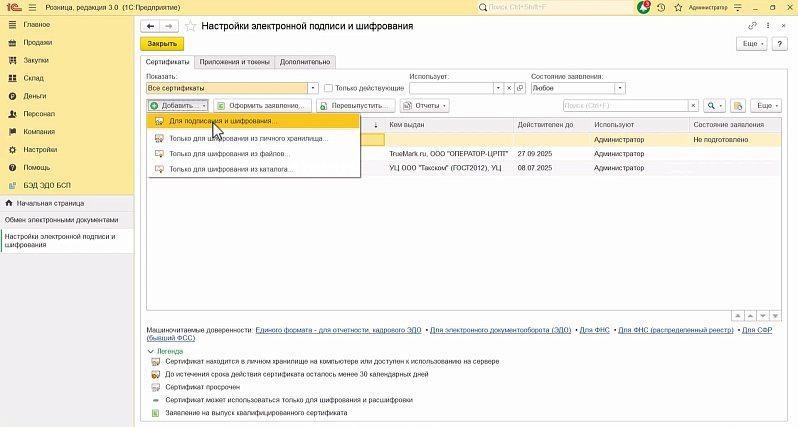The width and height of the screenshot is (798, 427).
Task: Open help with the question mark
Action: point(779,44)
